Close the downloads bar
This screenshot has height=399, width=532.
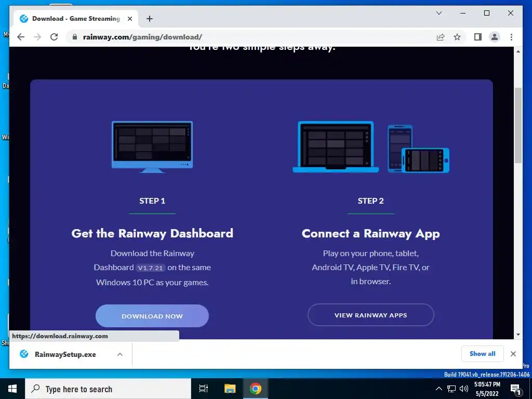pyautogui.click(x=513, y=354)
